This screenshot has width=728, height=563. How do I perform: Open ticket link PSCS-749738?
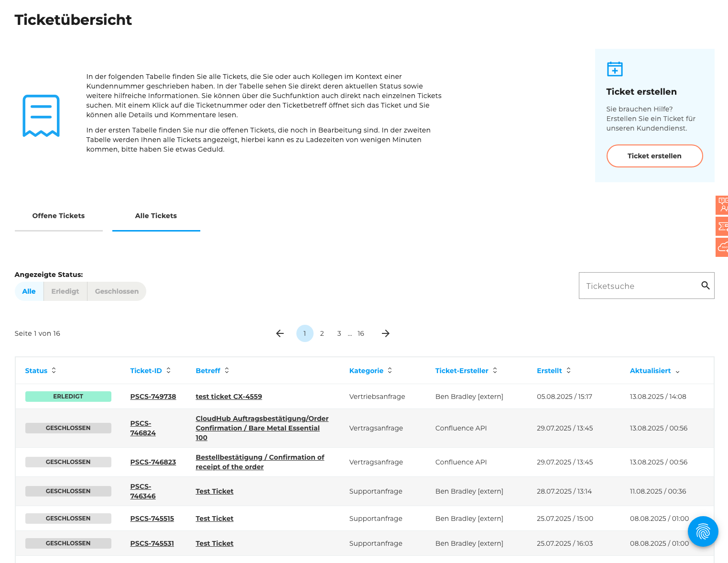pyautogui.click(x=153, y=397)
